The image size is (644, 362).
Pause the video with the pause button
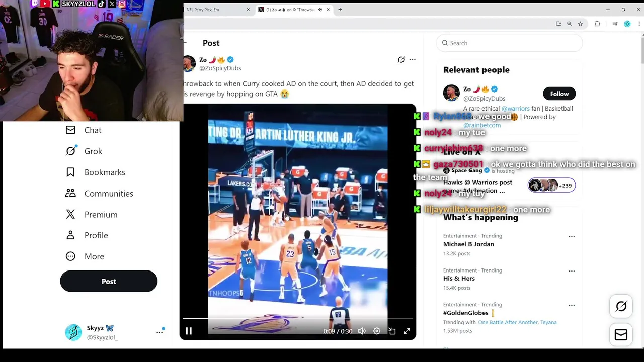pyautogui.click(x=189, y=331)
